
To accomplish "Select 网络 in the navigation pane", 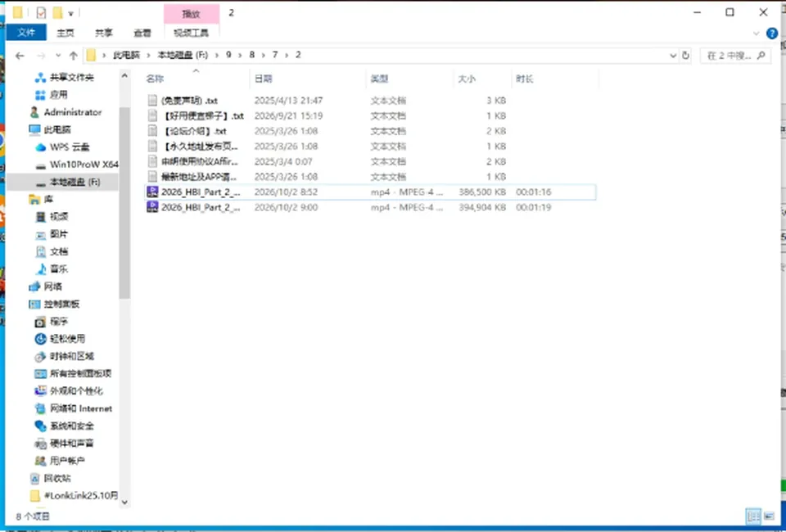I will 52,286.
